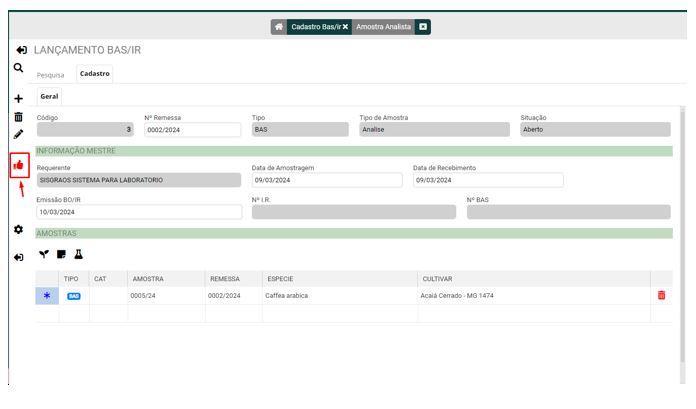Click the Nº Remessa input field
696x409 pixels.
(x=192, y=130)
